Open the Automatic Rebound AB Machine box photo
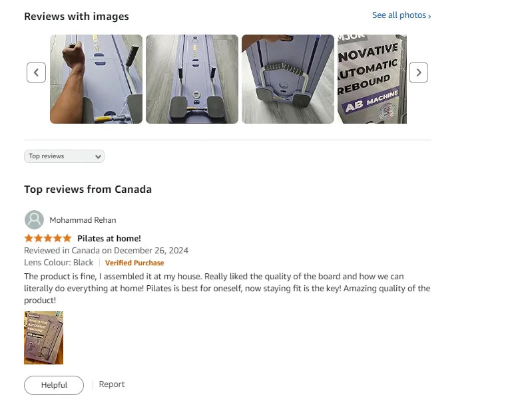Screen dimensions: 532x405 [372, 79]
